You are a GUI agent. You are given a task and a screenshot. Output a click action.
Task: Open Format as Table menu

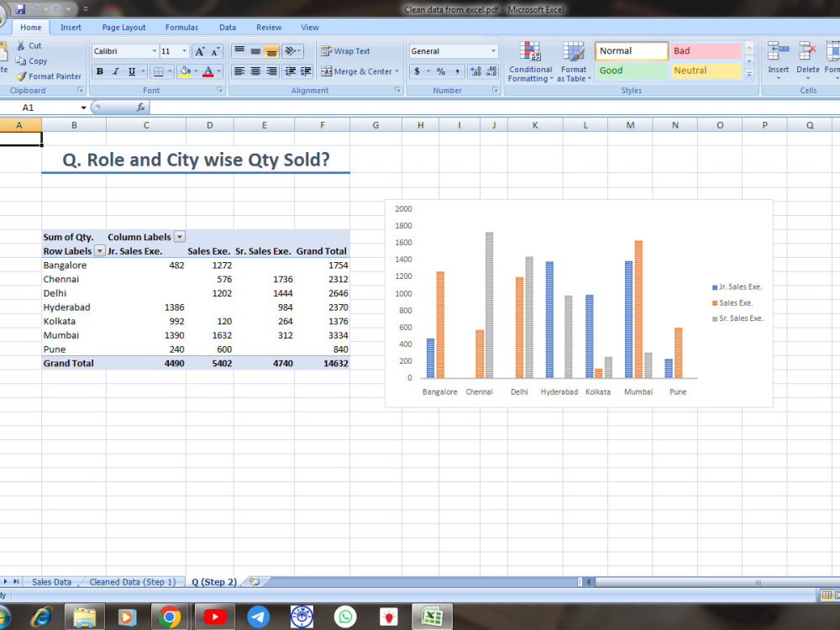tap(574, 62)
